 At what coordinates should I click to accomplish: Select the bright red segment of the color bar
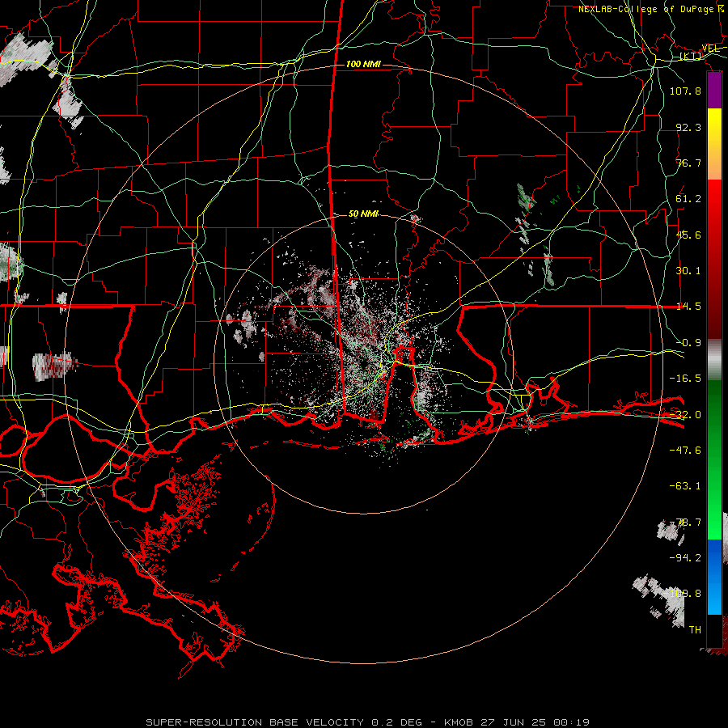click(714, 205)
